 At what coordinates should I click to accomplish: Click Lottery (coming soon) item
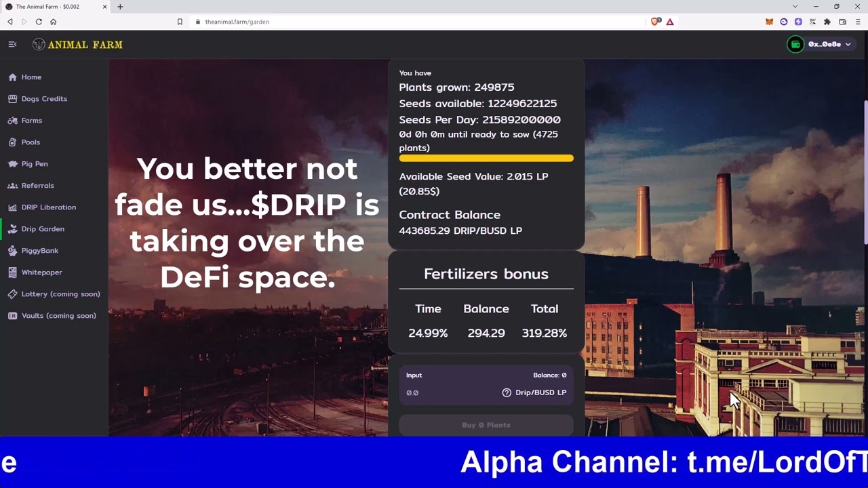pos(60,294)
